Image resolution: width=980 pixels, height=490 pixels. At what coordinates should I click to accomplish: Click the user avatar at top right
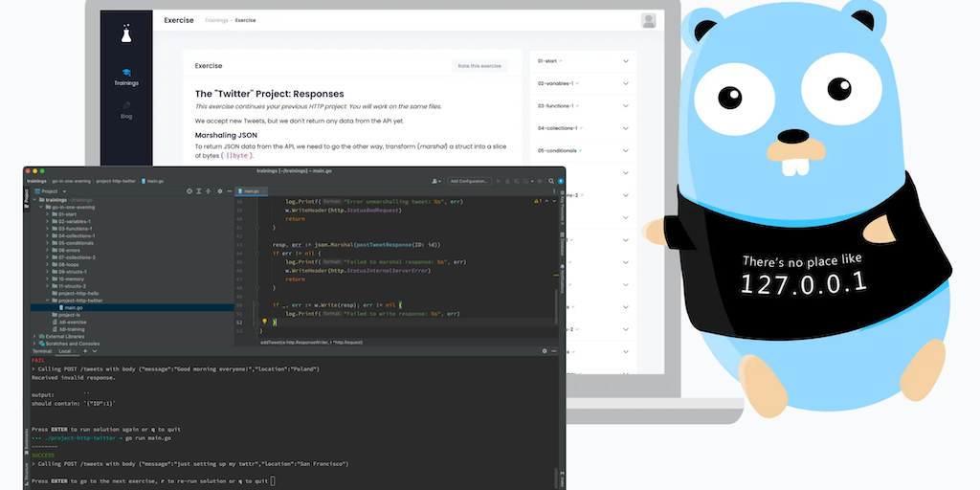[648, 20]
